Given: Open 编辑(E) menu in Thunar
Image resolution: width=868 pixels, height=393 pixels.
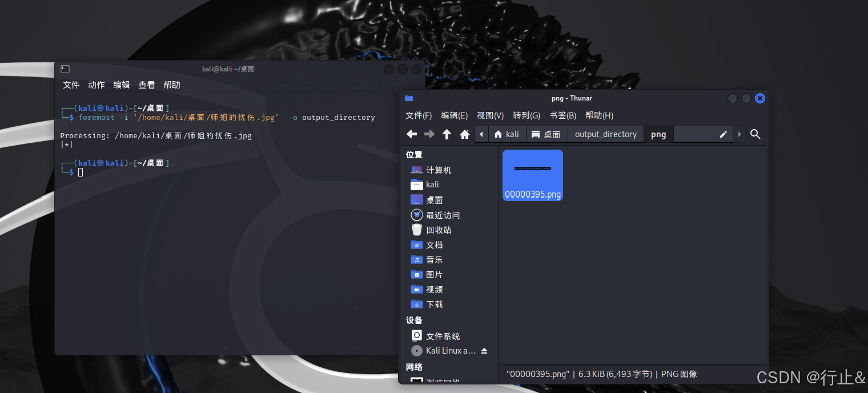Looking at the screenshot, I should [455, 115].
